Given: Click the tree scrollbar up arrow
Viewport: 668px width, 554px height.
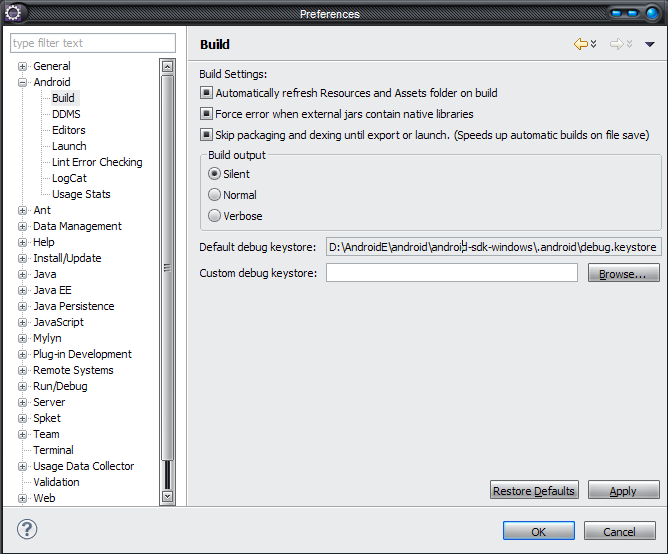Looking at the screenshot, I should (167, 66).
